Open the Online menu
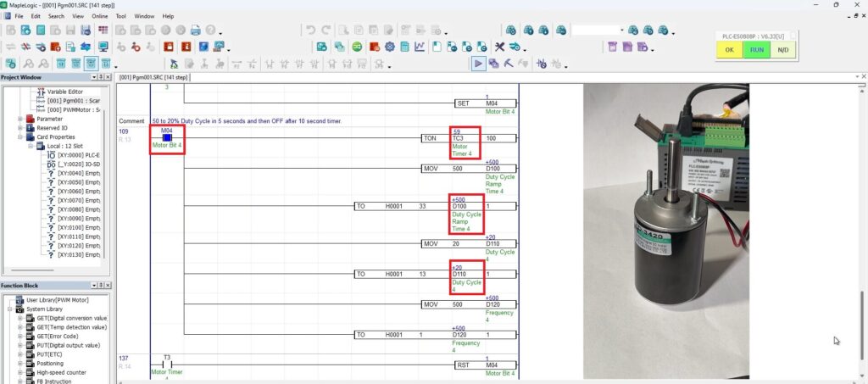 [100, 16]
